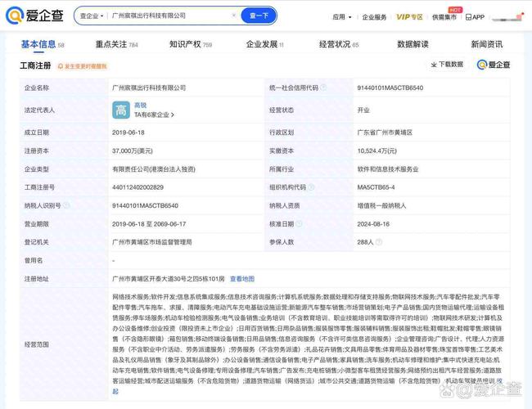Click the user account avatar in header
532x409 pixels.
pyautogui.click(x=507, y=17)
